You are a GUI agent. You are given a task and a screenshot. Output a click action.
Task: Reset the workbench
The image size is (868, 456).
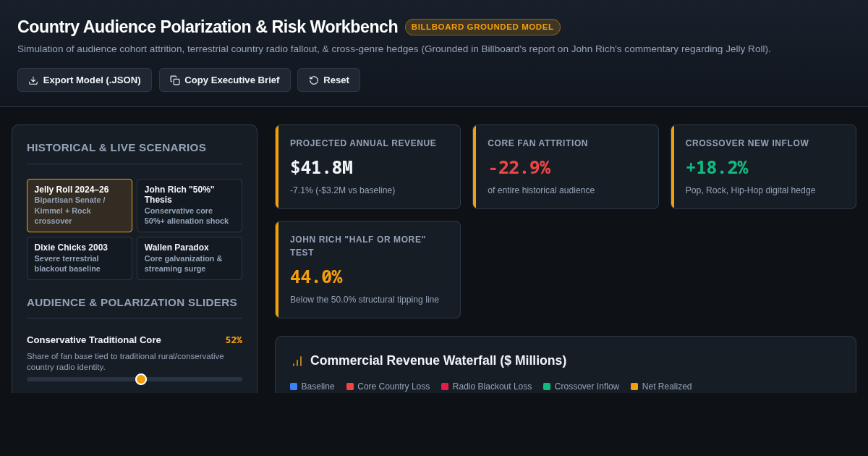point(328,80)
